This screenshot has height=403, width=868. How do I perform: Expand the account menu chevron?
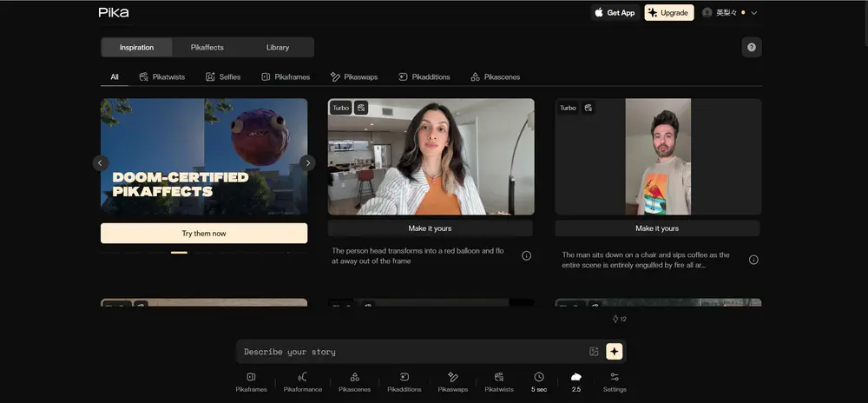[754, 13]
